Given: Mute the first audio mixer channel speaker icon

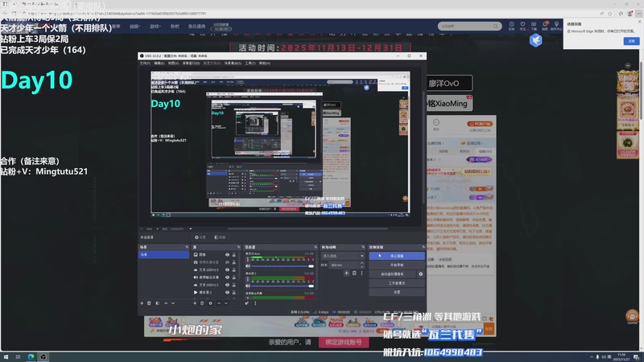Looking at the screenshot, I should [248, 266].
